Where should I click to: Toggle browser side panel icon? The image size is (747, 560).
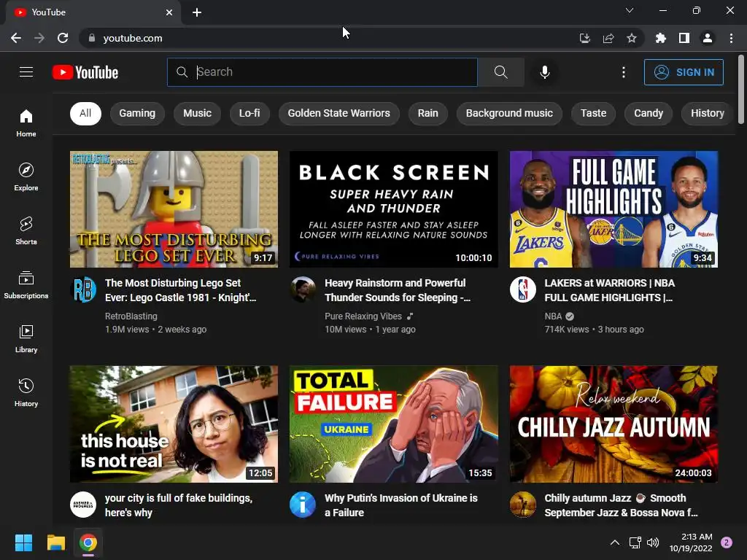(x=684, y=38)
